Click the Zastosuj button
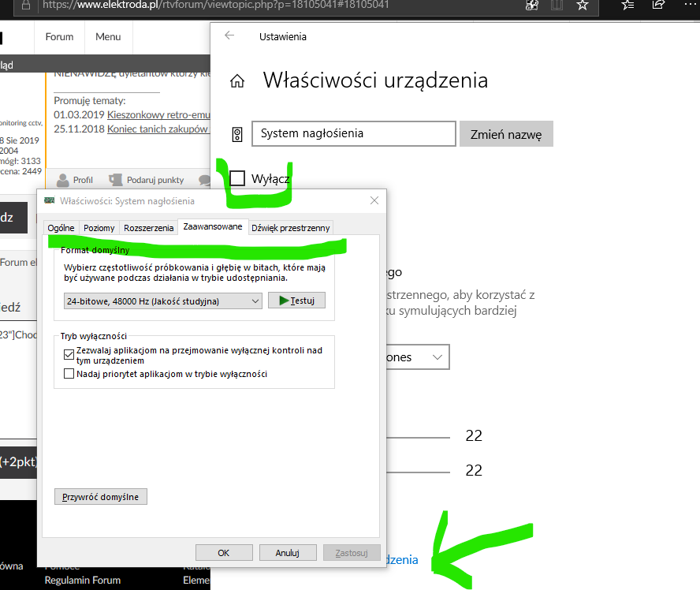 352,552
